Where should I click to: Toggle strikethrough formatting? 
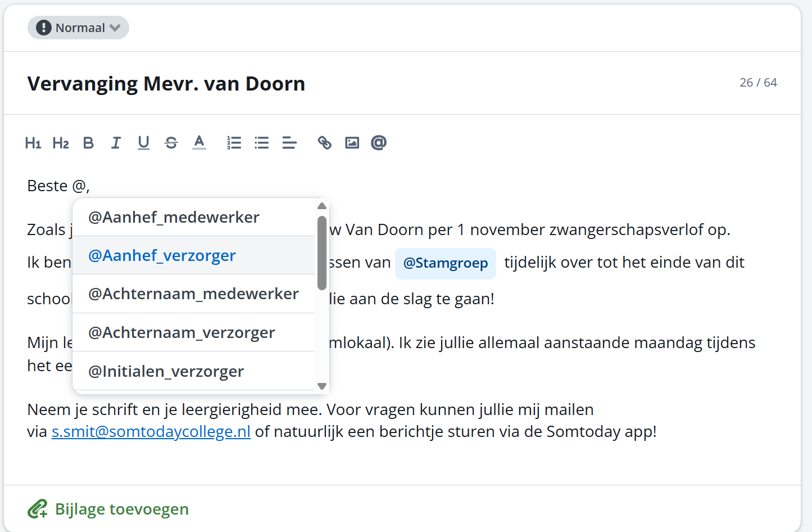(171, 143)
